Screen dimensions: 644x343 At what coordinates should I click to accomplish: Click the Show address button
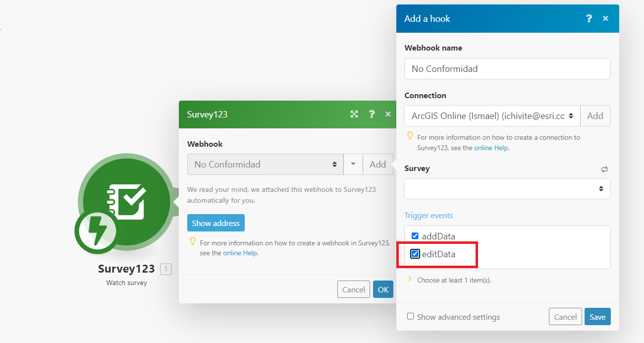(x=216, y=223)
